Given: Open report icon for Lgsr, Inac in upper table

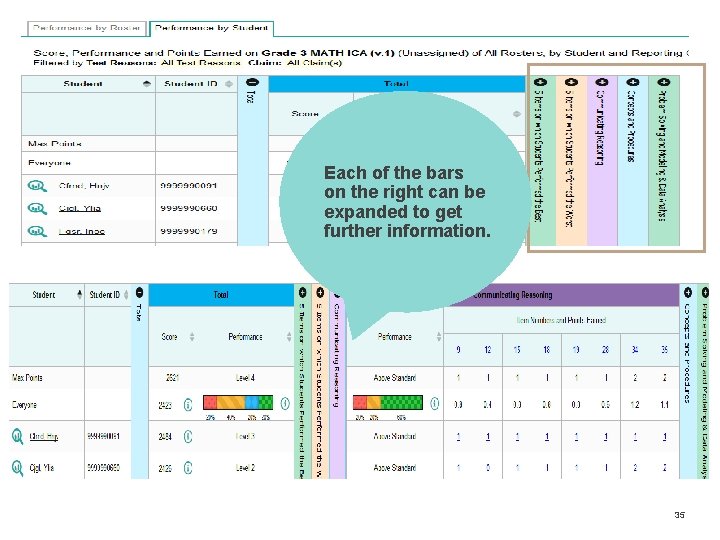Looking at the screenshot, I should pos(37,231).
